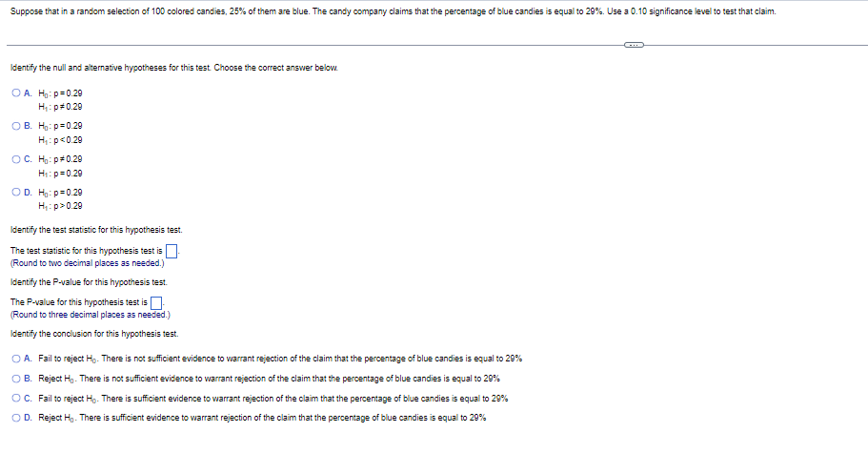
Task: Click the 'H1: p>0.29' text in option D
Action: click(60, 206)
